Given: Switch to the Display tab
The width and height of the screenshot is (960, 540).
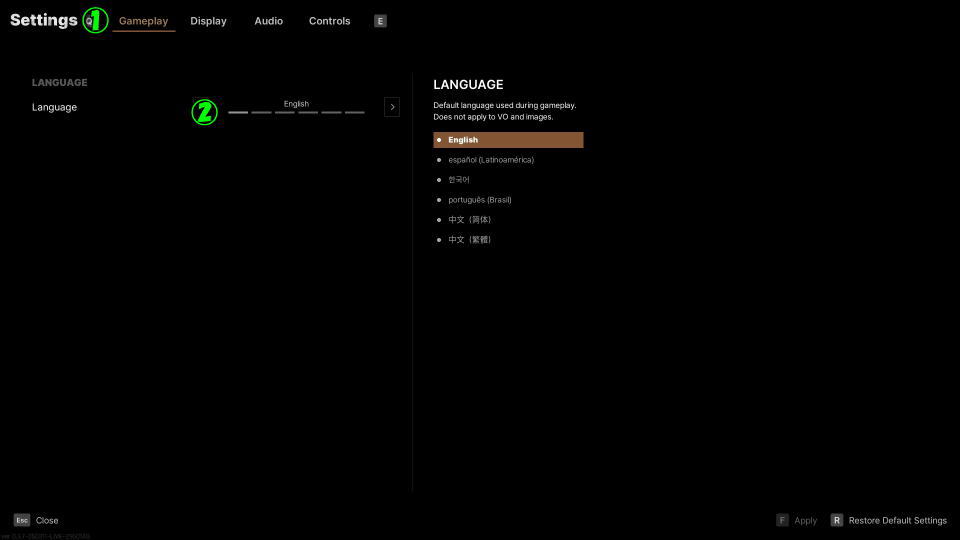Looking at the screenshot, I should pos(208,21).
